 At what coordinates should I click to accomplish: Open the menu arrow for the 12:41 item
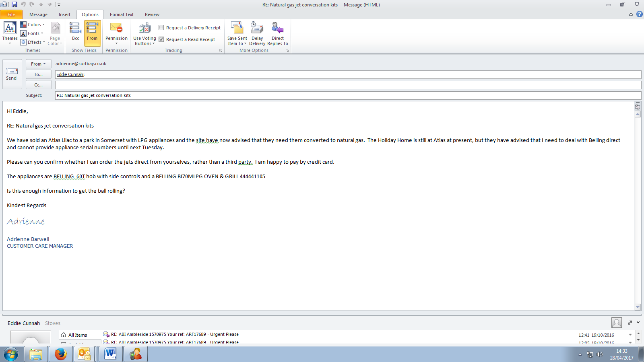point(630,335)
